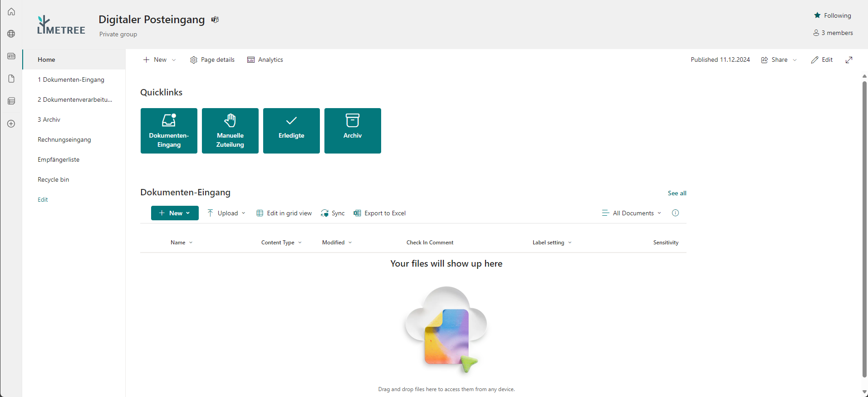Viewport: 868px width, 397px height.
Task: Expand page to full screen view
Action: point(849,60)
